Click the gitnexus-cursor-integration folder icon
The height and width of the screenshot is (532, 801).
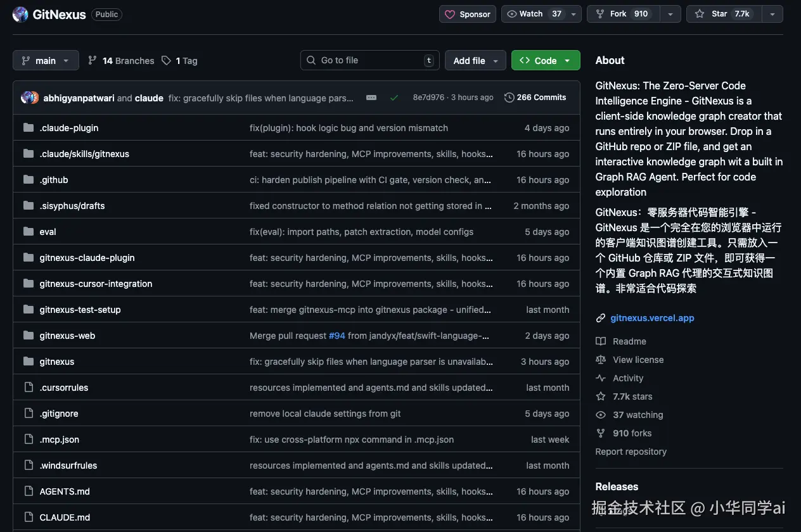[x=28, y=284]
